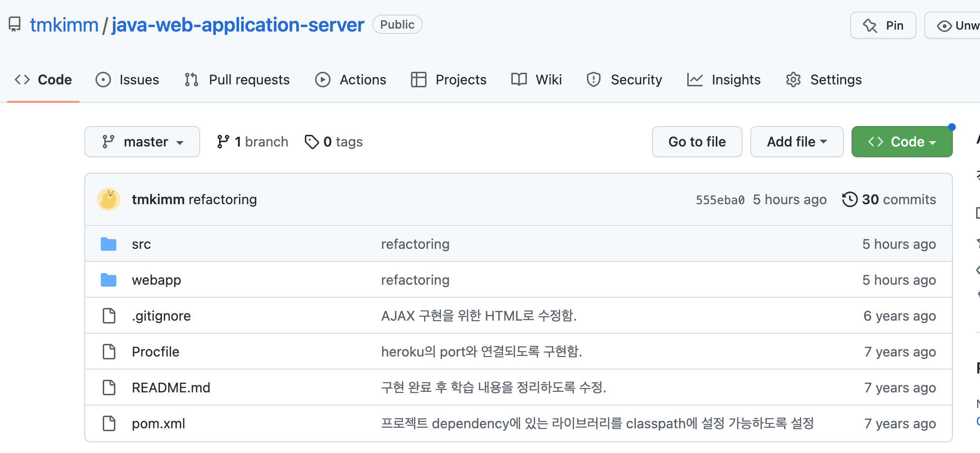Click the tmkimm avatar image

pyautogui.click(x=109, y=199)
